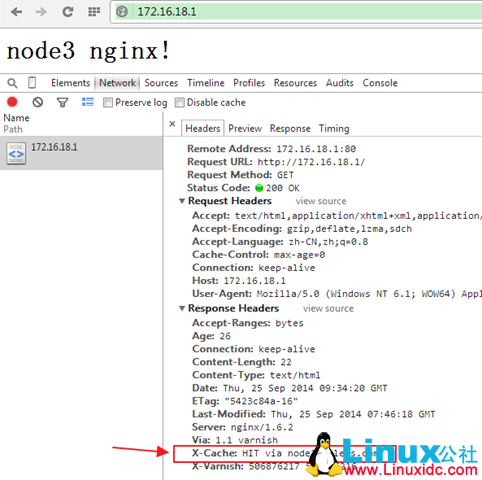Click the User-Agent Mozilla/5.0 value

369,294
